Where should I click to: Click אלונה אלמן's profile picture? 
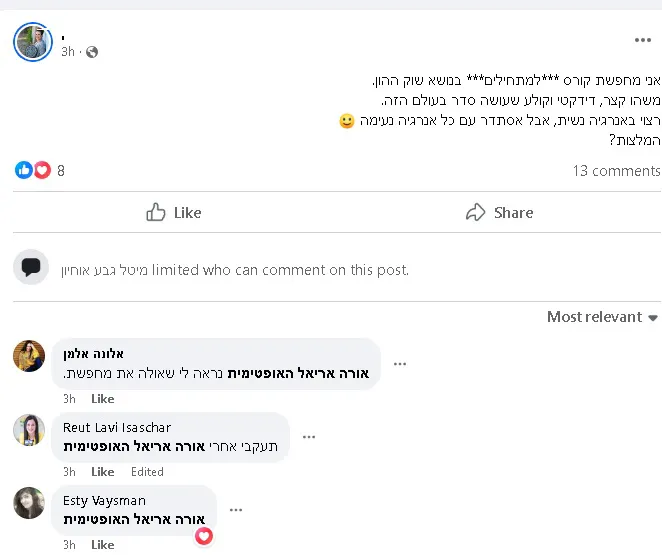pyautogui.click(x=29, y=355)
